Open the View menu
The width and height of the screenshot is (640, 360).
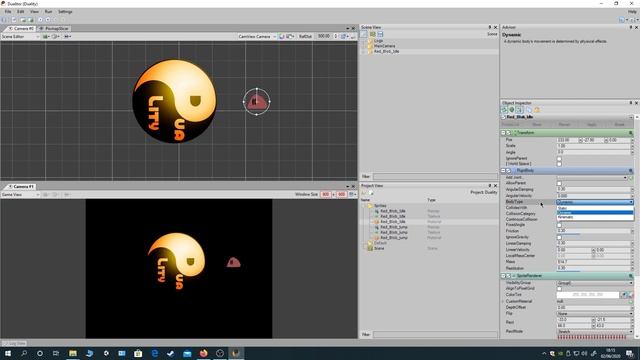point(34,12)
